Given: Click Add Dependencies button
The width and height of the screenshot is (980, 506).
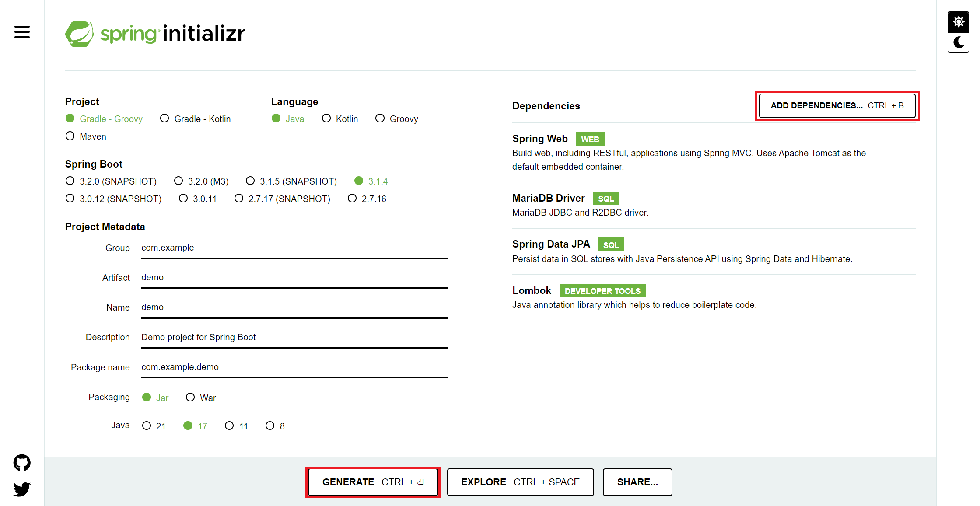Looking at the screenshot, I should coord(837,105).
